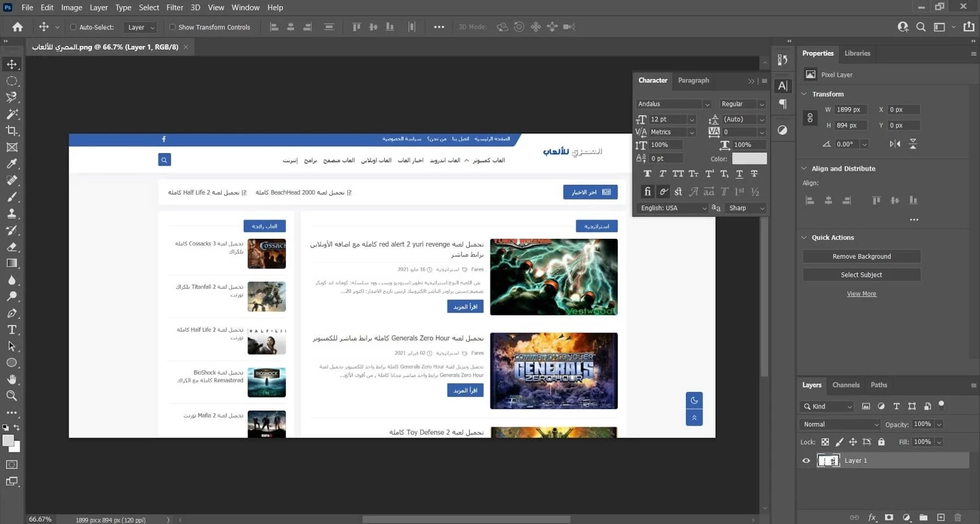The width and height of the screenshot is (980, 524).
Task: Open the Search icon in options bar
Action: click(x=921, y=27)
